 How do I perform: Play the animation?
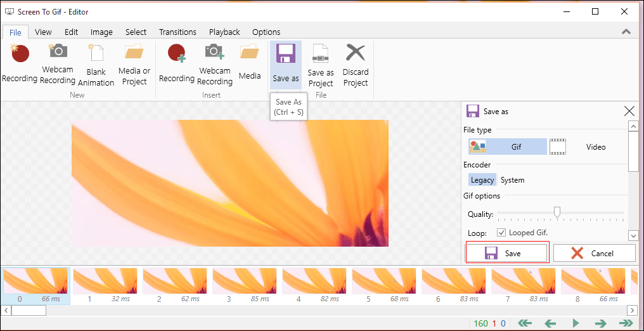pyautogui.click(x=576, y=323)
